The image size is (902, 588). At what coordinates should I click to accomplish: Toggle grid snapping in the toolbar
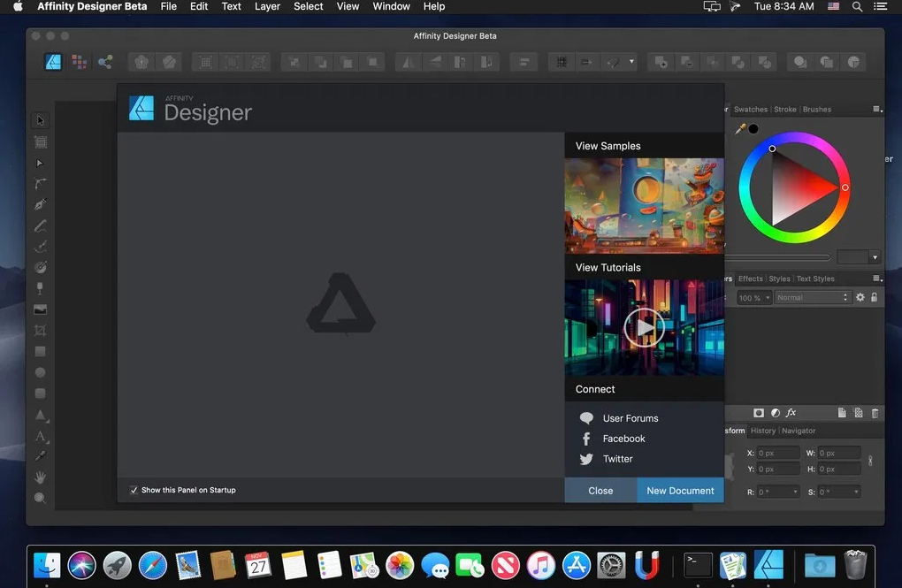point(560,62)
